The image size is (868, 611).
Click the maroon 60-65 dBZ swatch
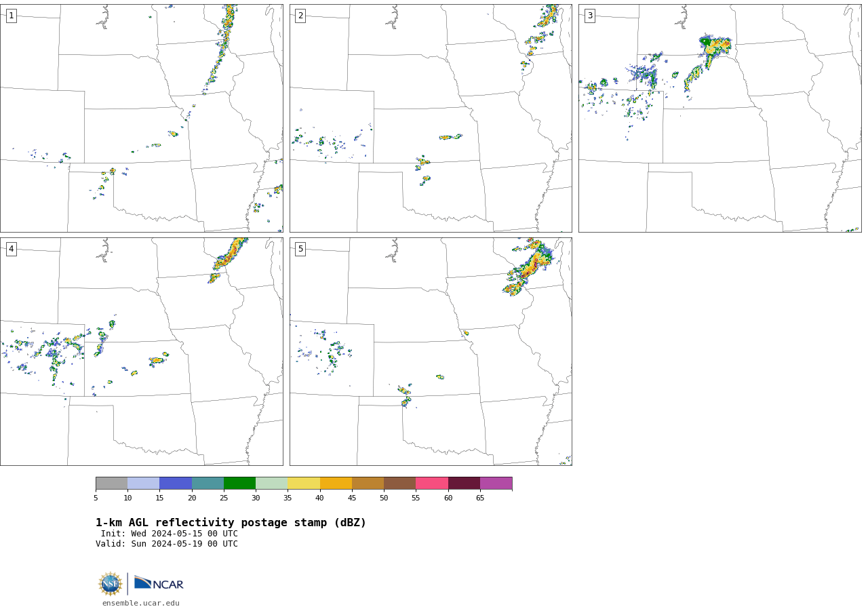pos(464,483)
